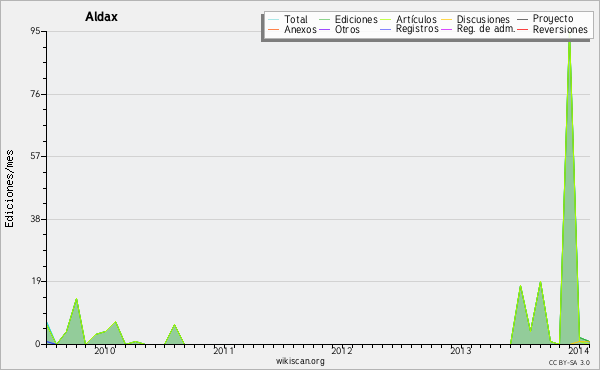Screen dimensions: 600x370
Task: Click the y-axis value 95
Action: click(35, 31)
